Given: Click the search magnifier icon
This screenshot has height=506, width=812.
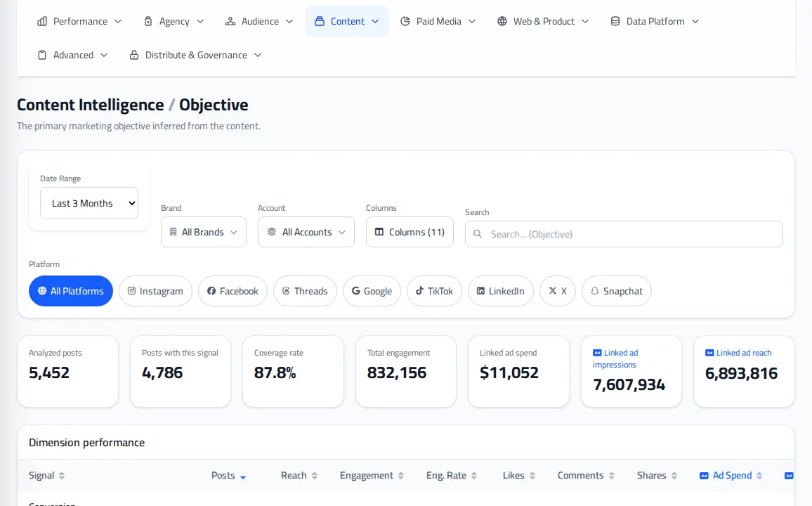Looking at the screenshot, I should [478, 234].
